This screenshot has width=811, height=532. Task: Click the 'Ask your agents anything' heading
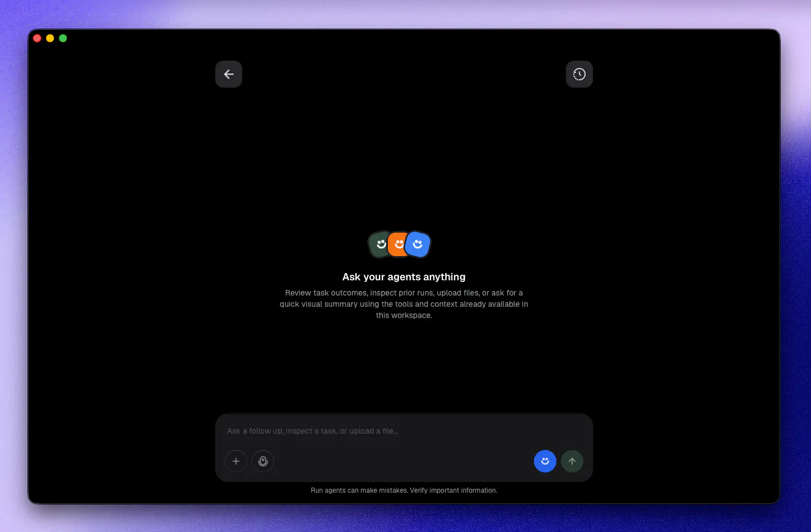point(404,277)
